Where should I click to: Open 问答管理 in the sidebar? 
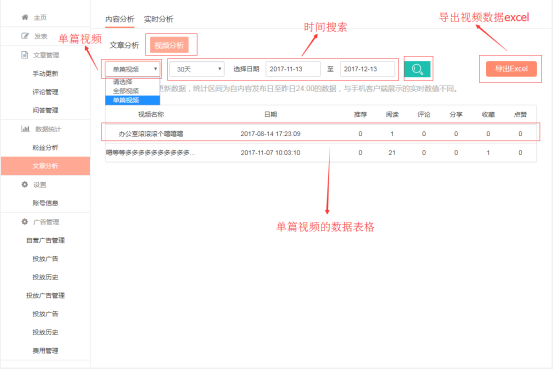(45, 110)
